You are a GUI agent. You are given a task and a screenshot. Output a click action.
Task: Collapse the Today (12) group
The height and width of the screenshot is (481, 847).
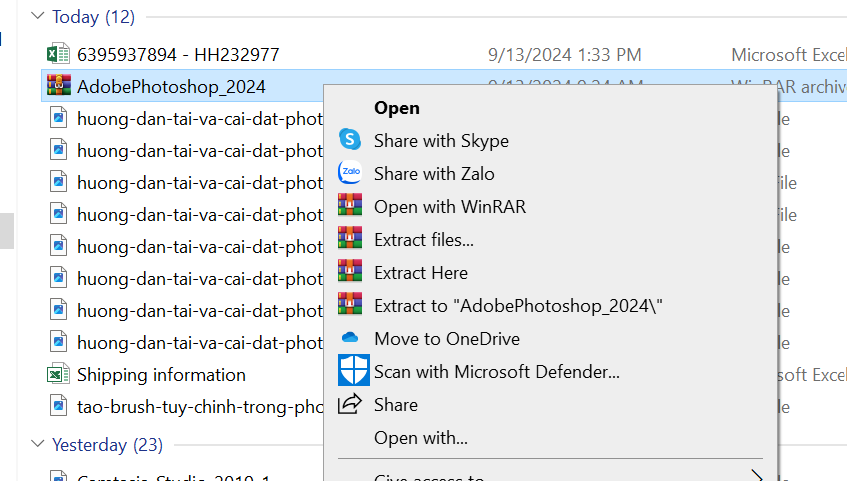point(38,16)
